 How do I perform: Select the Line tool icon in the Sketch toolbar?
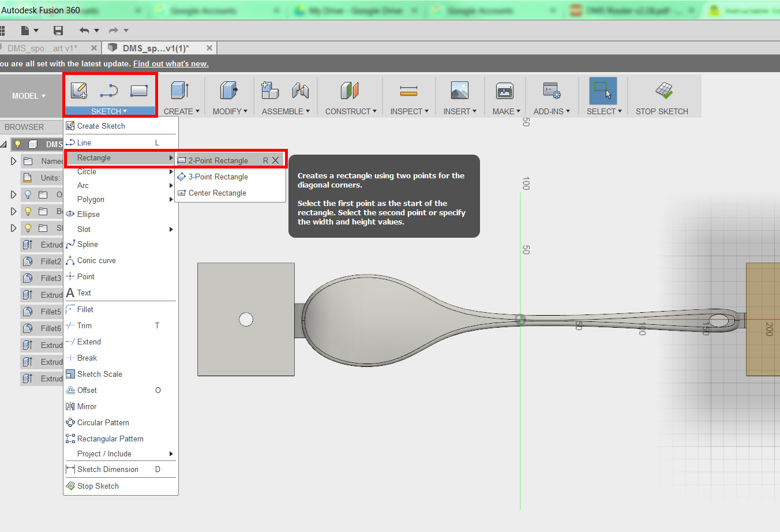point(108,91)
